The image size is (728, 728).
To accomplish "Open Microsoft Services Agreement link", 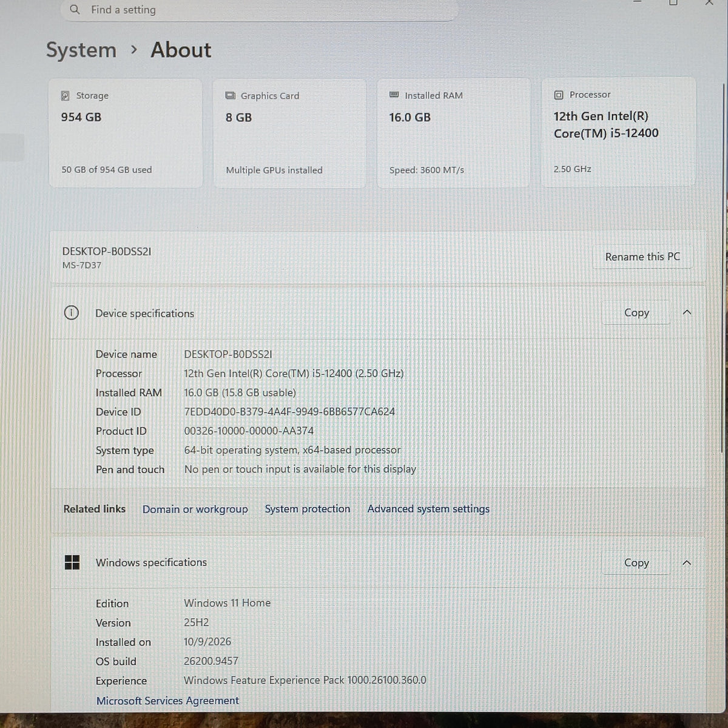I will 167,701.
